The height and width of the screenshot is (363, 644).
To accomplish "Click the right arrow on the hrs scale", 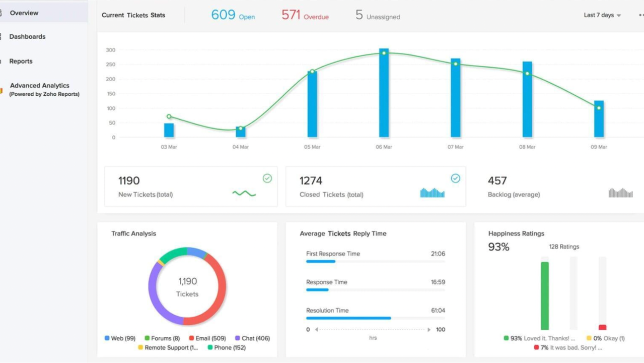I will point(429,330).
